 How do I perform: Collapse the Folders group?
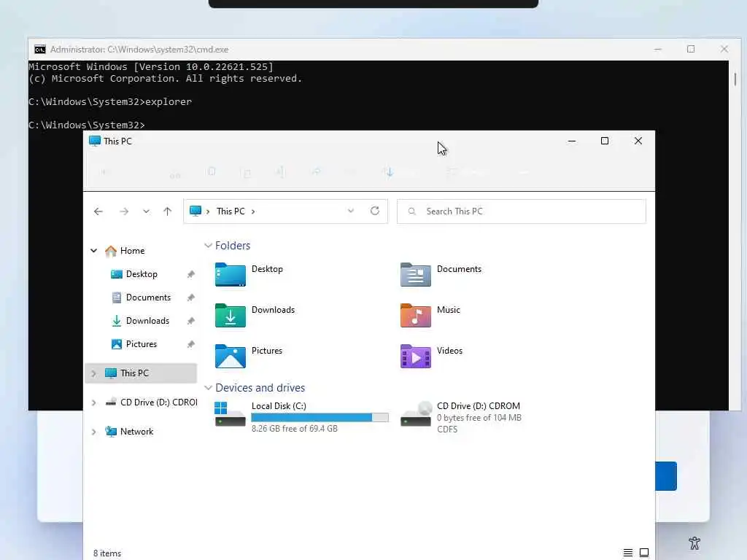pos(208,246)
